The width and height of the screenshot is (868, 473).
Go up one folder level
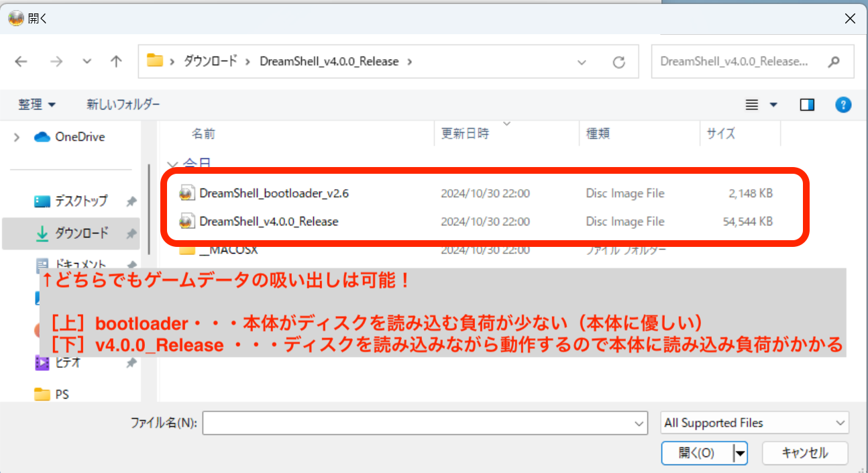click(x=116, y=62)
